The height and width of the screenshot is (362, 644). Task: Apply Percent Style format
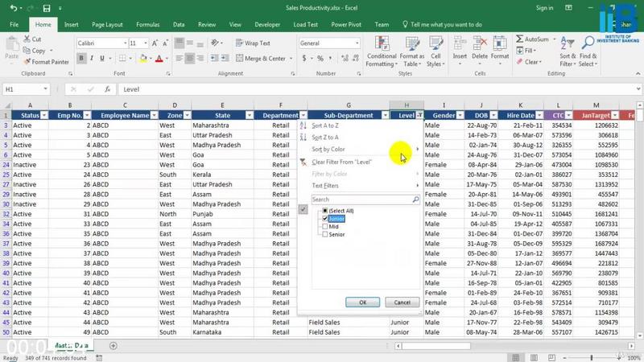(320, 58)
